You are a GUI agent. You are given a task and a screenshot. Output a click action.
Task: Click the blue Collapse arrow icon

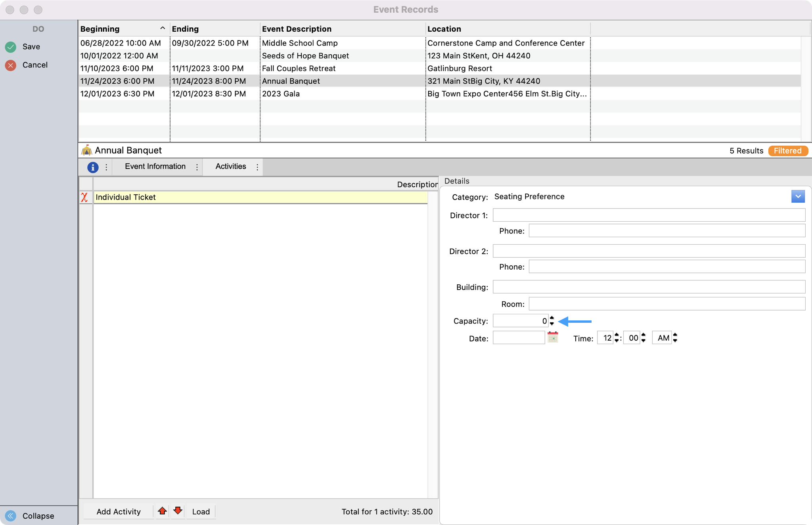(x=11, y=515)
